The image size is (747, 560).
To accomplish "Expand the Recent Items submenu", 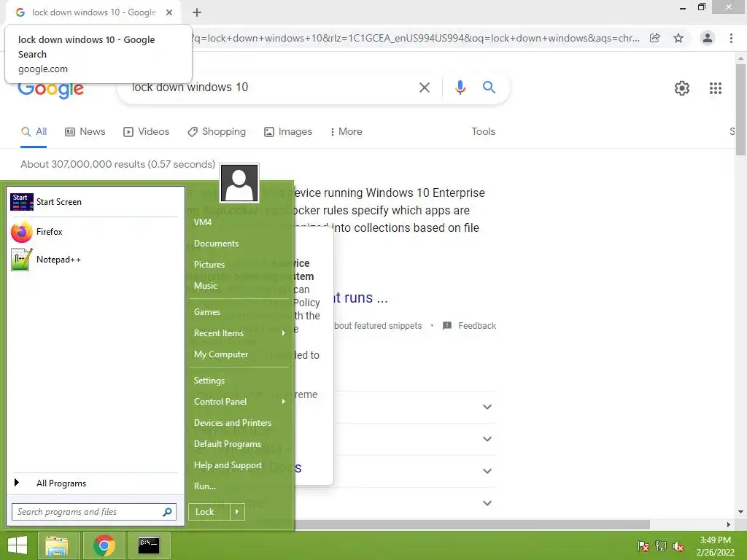I will click(x=284, y=332).
